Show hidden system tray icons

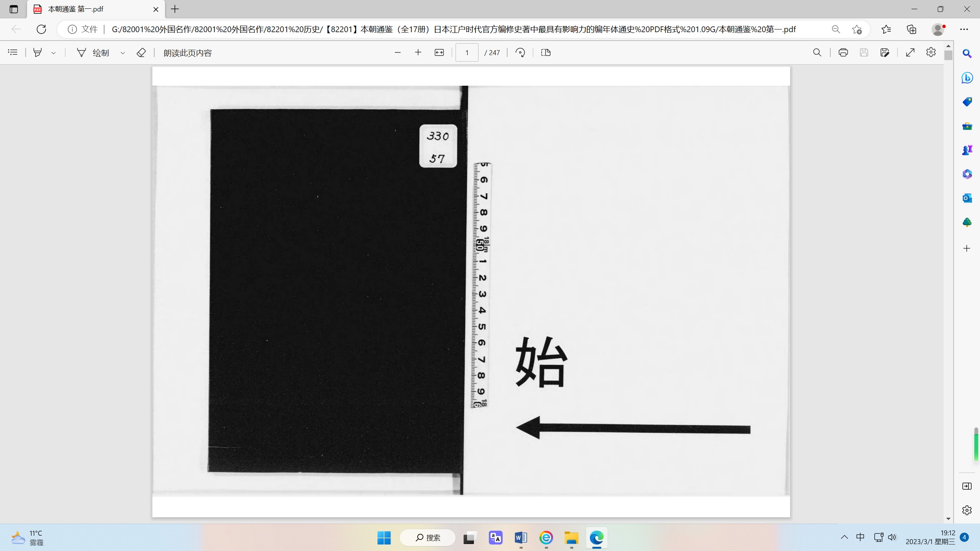coord(844,537)
